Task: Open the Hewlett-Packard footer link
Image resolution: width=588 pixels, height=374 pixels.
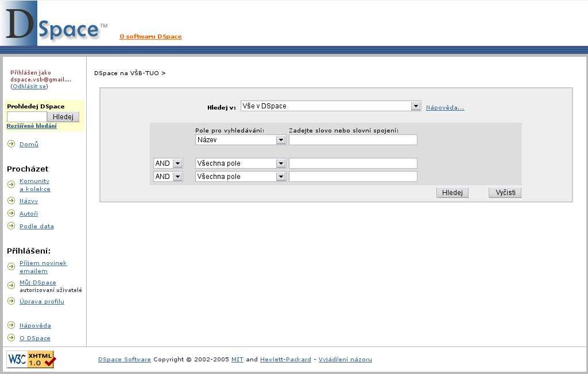Action: (285, 360)
